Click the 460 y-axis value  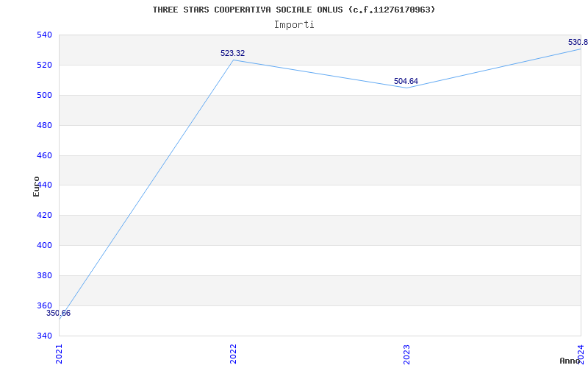(x=43, y=155)
